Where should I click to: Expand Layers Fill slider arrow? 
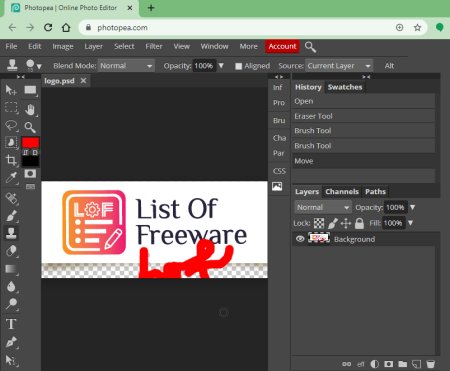(410, 223)
